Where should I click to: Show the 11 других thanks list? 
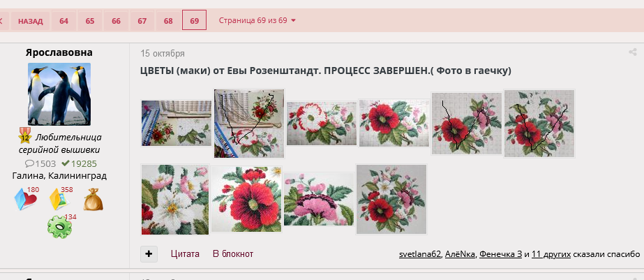pyautogui.click(x=551, y=254)
